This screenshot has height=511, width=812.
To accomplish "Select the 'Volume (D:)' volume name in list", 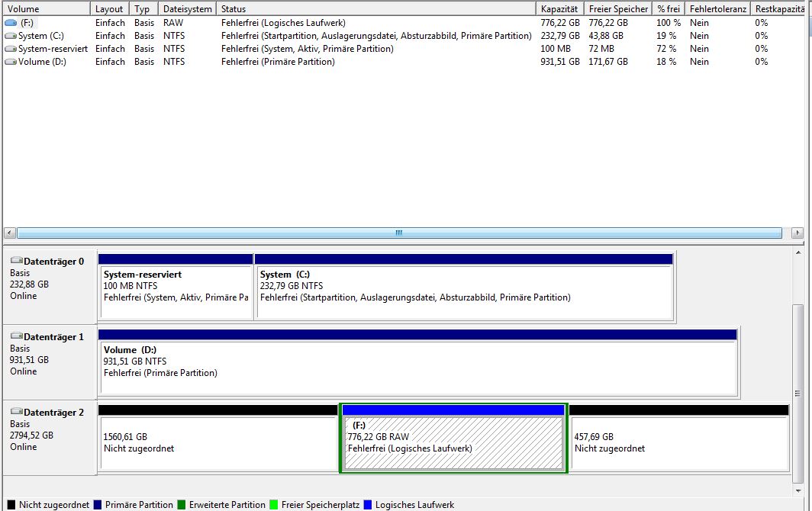I will [42, 62].
